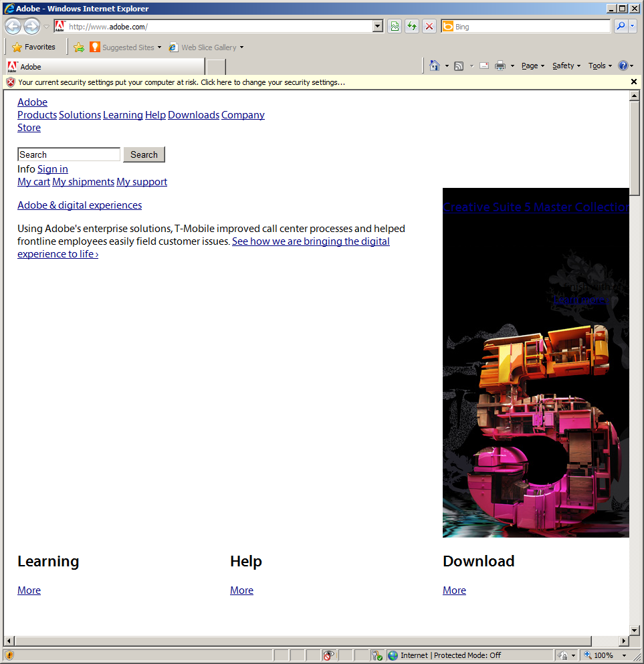Click the page Search text field
The width and height of the screenshot is (644, 664).
(x=69, y=154)
